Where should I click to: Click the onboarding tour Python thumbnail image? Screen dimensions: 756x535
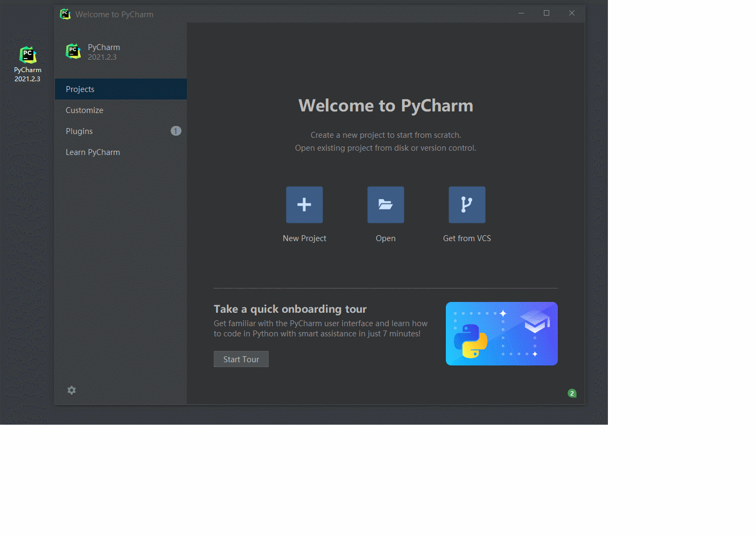tap(502, 334)
